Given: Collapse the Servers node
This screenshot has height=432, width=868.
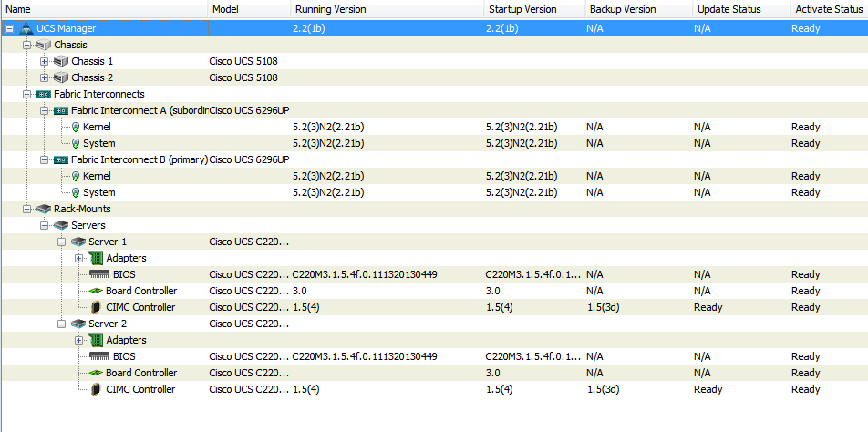Looking at the screenshot, I should point(45,226).
